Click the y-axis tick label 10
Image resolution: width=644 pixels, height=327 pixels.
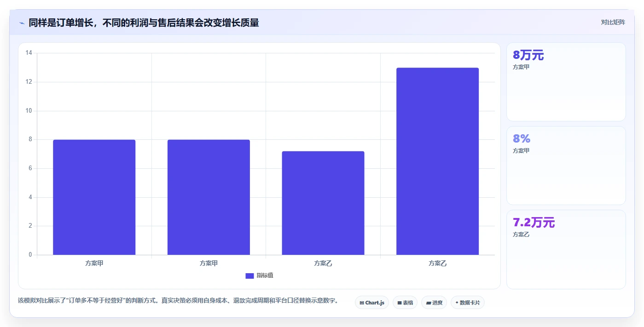(29, 111)
